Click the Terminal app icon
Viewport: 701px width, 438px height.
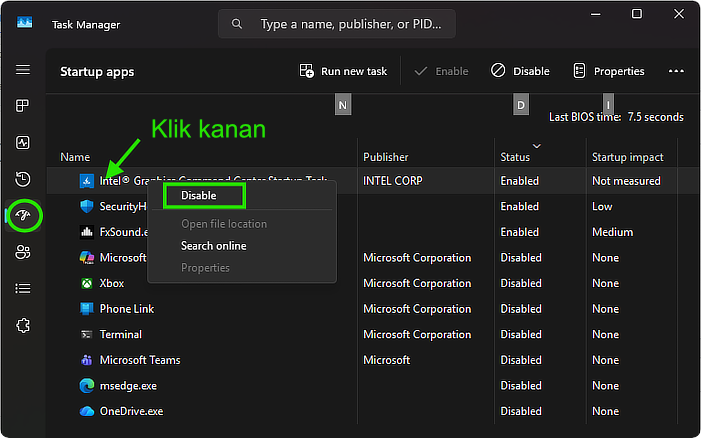click(87, 334)
